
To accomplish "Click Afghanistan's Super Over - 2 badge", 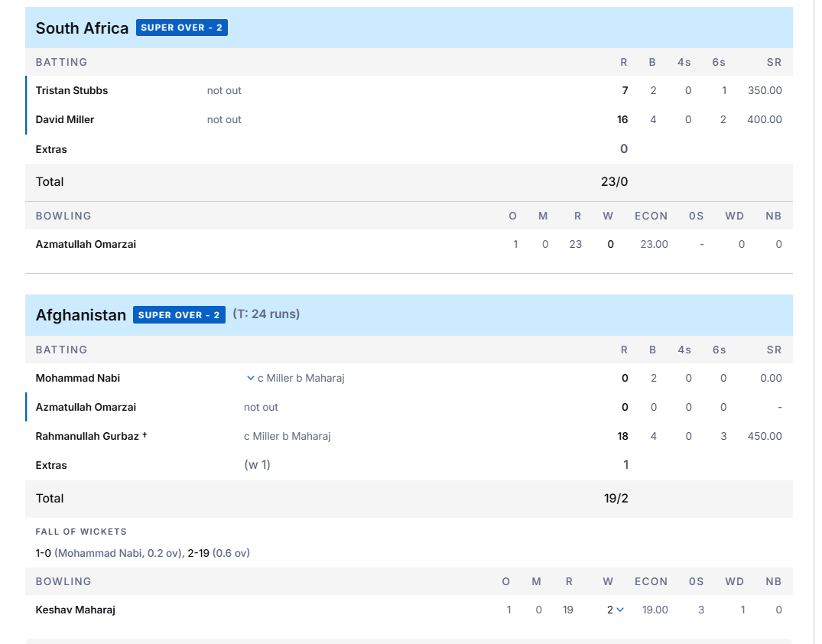I will point(179,315).
